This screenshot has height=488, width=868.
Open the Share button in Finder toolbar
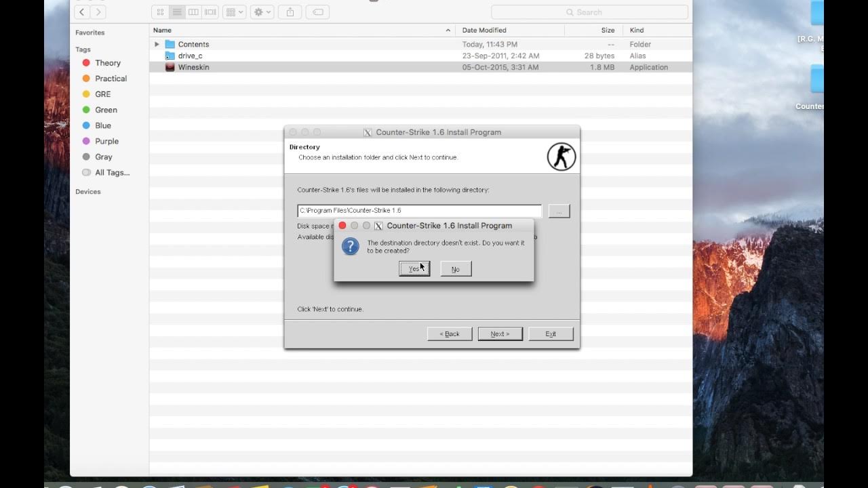click(x=290, y=12)
